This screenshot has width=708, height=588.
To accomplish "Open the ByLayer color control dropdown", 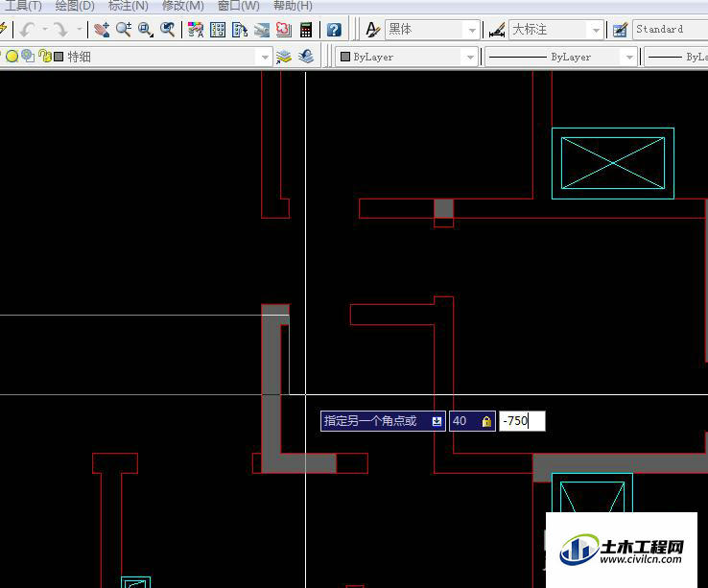I will [407, 57].
